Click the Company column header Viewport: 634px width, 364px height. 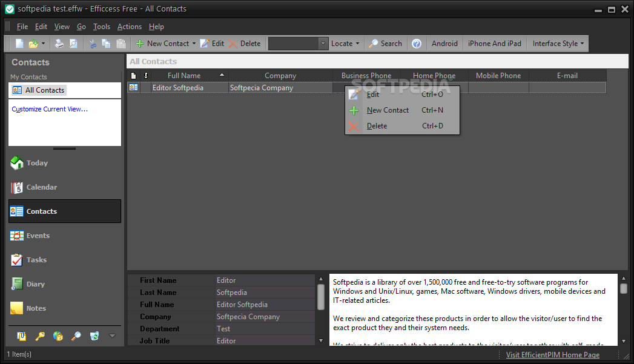click(280, 76)
